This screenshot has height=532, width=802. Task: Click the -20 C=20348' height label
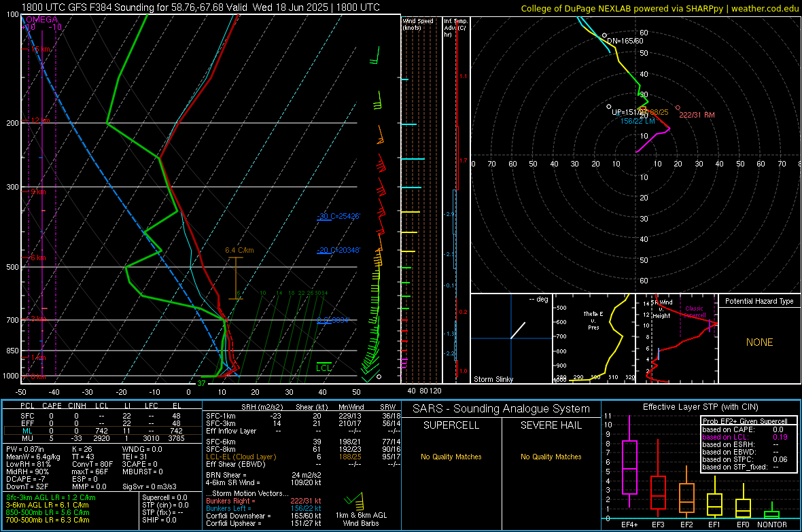pyautogui.click(x=338, y=250)
